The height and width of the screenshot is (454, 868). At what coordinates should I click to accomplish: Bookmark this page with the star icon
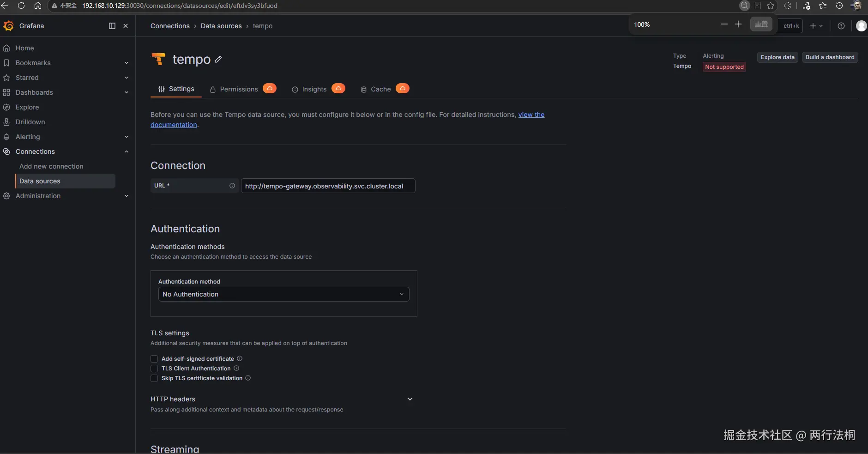771,6
